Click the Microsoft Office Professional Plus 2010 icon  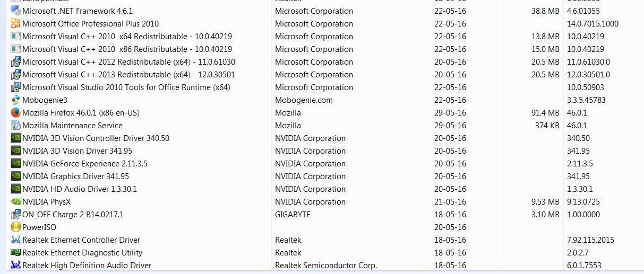(x=16, y=23)
